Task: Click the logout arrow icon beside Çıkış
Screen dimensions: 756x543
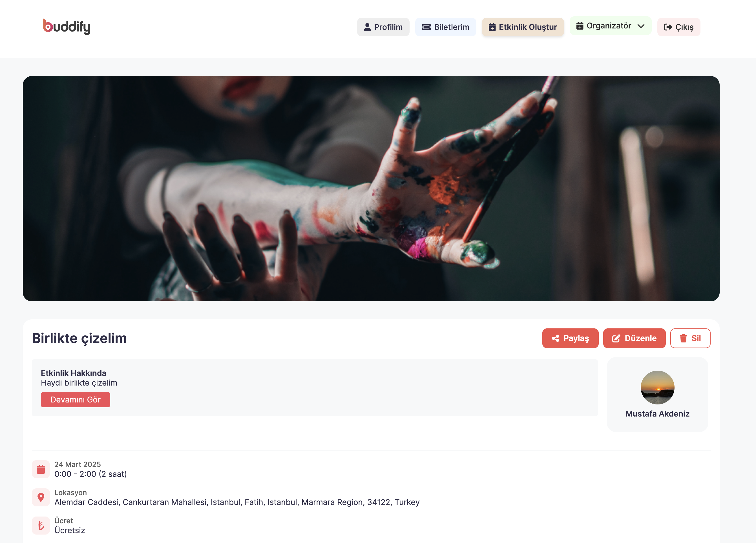Action: pos(668,27)
